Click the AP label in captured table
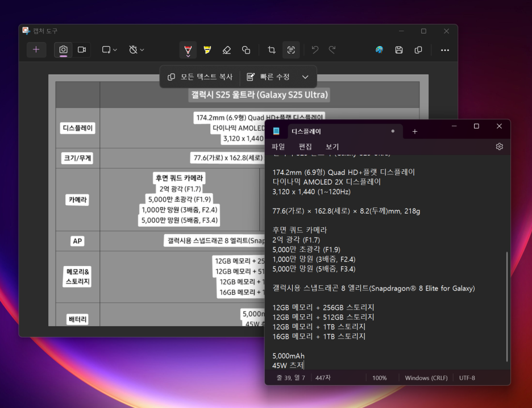Screen dimensions: 532x408 coord(77,241)
